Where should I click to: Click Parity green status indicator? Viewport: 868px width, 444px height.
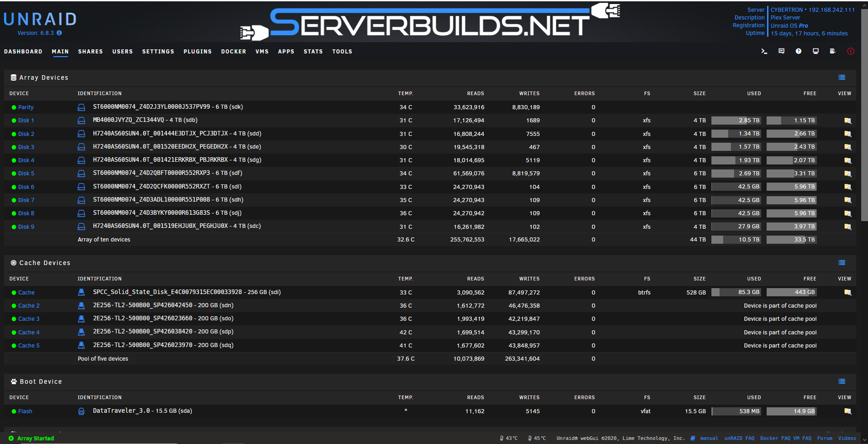[14, 107]
